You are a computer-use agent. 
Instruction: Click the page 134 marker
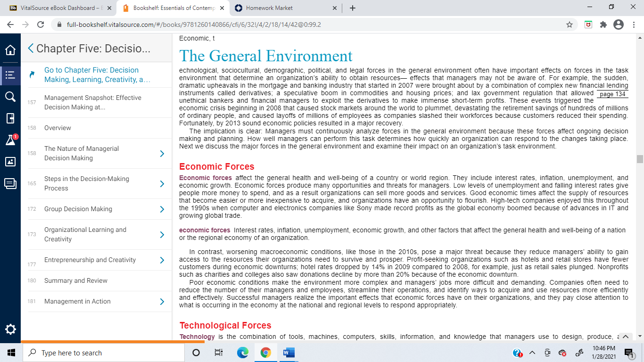click(612, 94)
